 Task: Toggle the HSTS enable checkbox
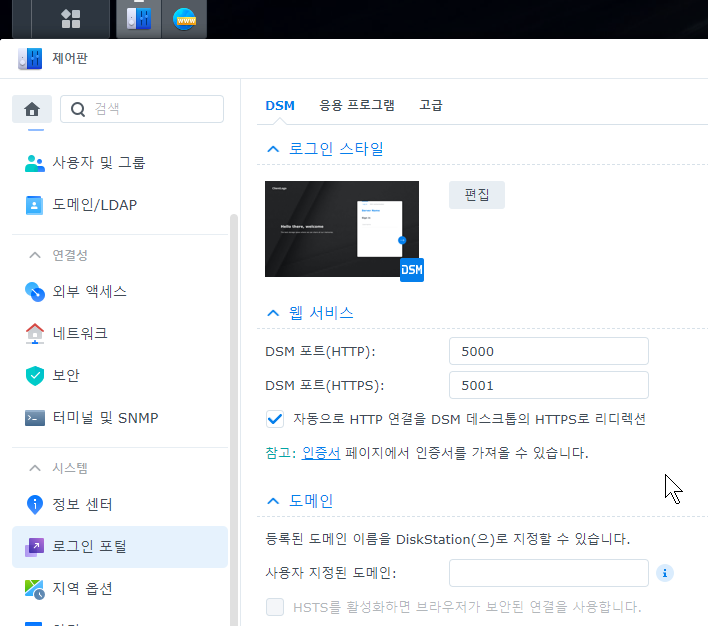(x=275, y=607)
